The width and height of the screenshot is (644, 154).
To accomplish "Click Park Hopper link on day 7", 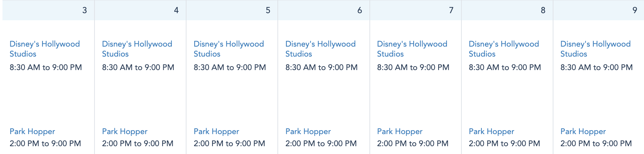I will [399, 132].
